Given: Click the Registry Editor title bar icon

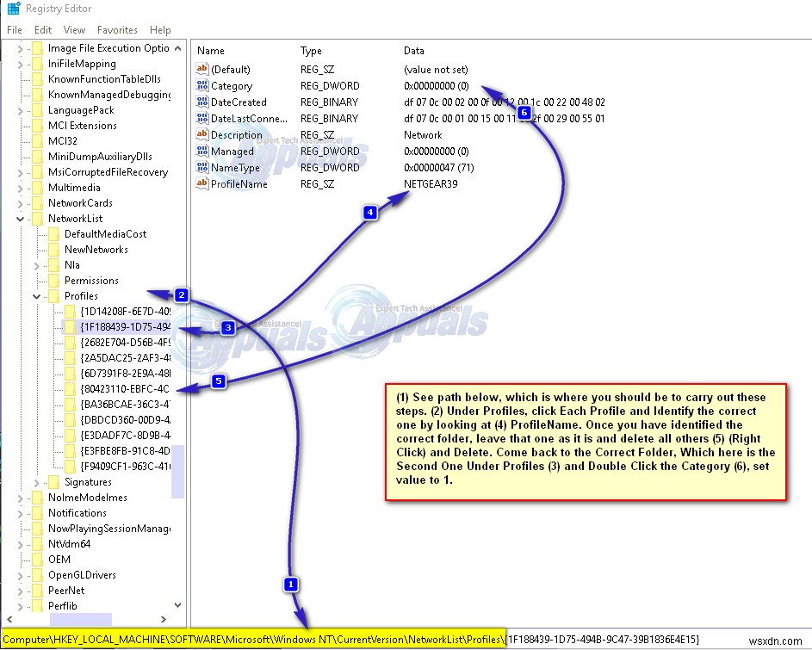Looking at the screenshot, I should (x=12, y=9).
